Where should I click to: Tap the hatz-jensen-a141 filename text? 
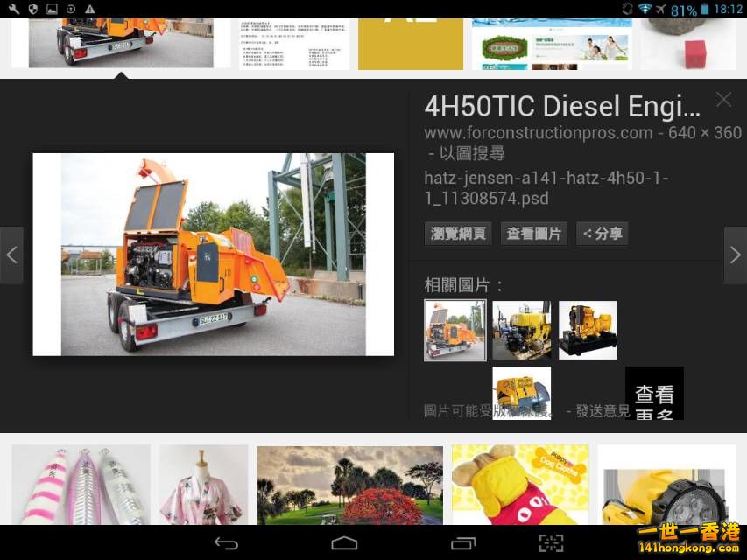546,188
